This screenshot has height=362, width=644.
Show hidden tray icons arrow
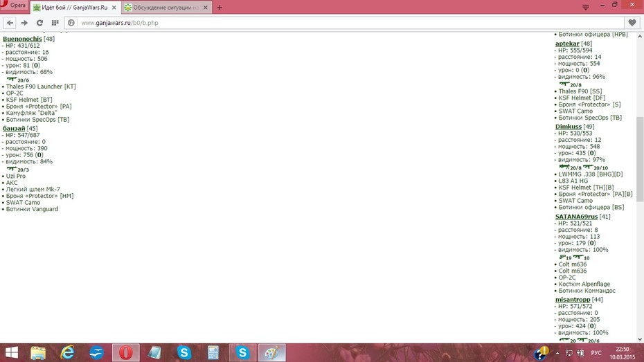[557, 353]
